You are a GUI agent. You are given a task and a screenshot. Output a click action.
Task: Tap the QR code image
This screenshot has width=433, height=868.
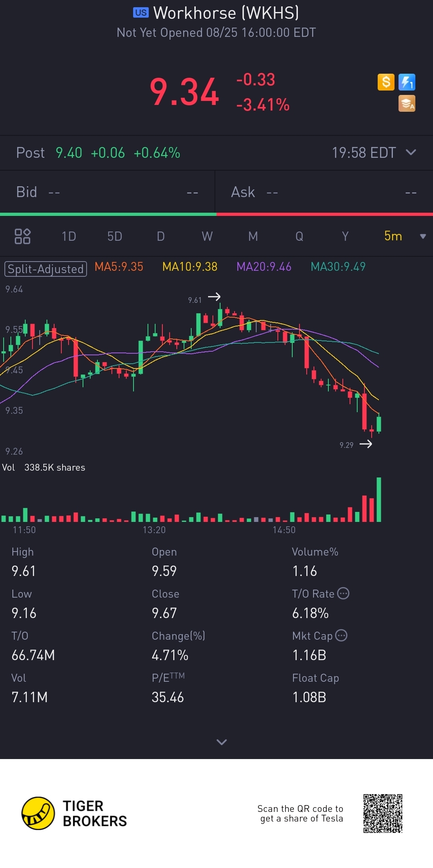382,813
